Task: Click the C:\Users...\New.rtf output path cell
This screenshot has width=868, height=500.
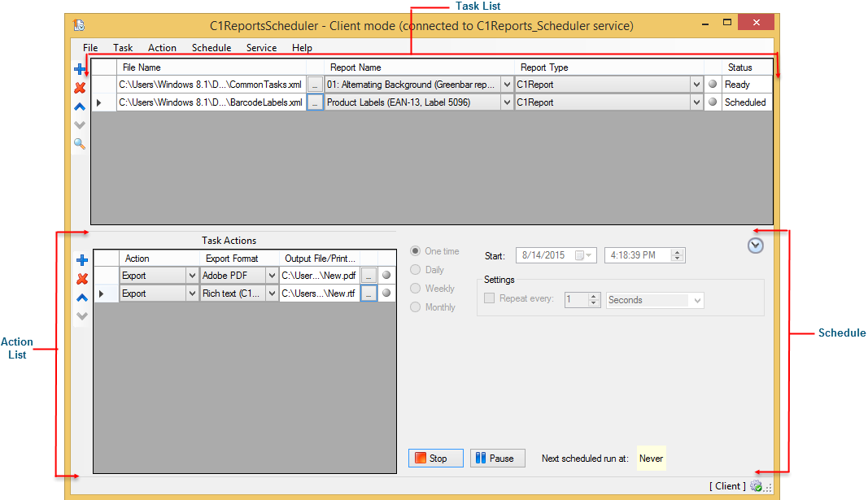Action: [x=320, y=293]
